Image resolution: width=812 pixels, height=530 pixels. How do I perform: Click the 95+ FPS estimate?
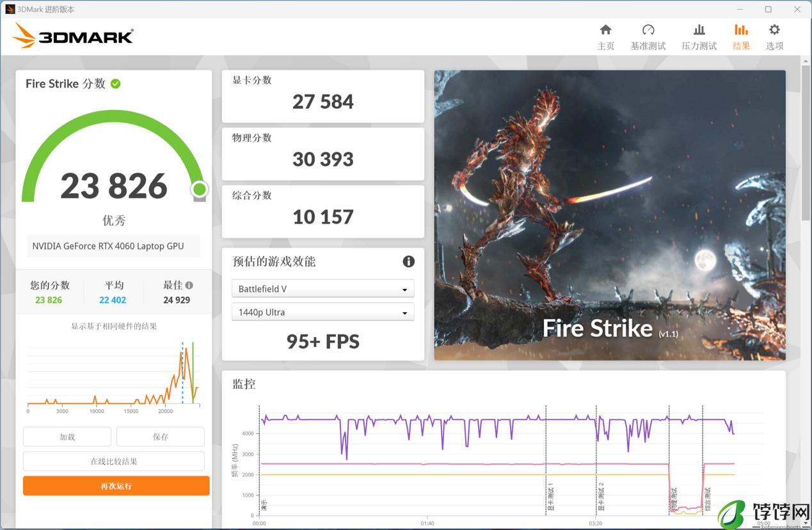[x=322, y=341]
